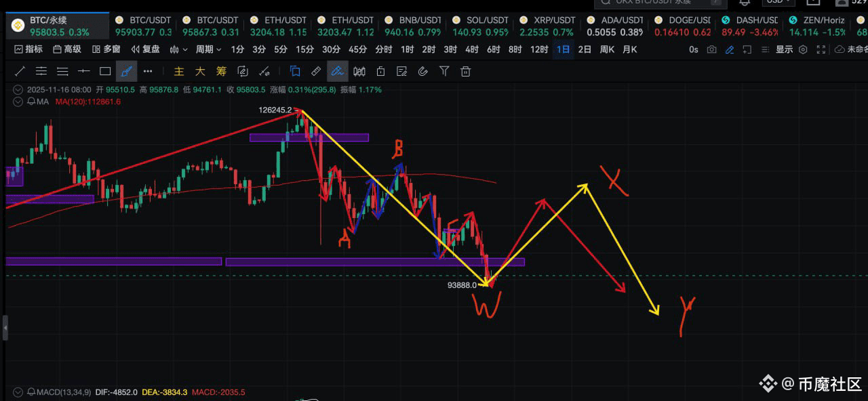This screenshot has width=868, height=401.
Task: Switch to the 30分 timeframe
Action: pos(331,49)
